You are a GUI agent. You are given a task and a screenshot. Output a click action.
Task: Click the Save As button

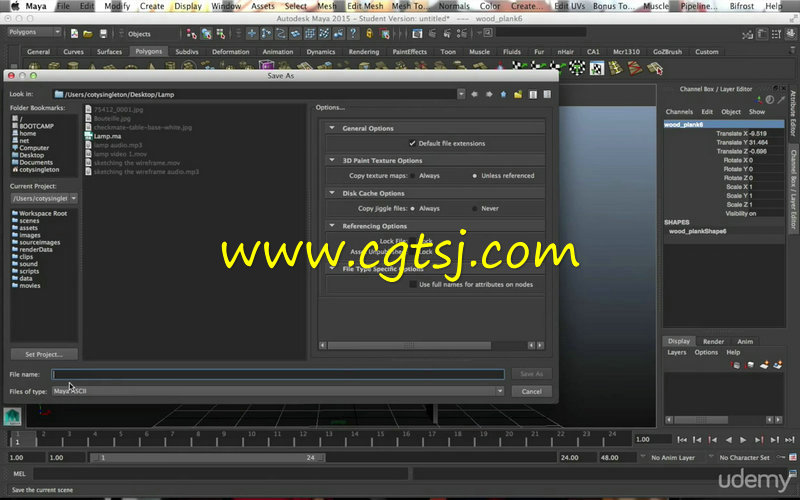(x=532, y=374)
